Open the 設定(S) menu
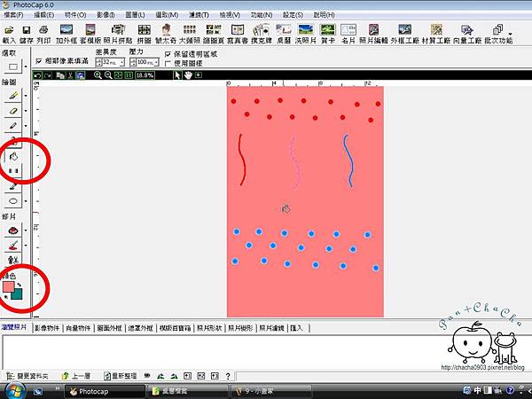 (x=293, y=15)
